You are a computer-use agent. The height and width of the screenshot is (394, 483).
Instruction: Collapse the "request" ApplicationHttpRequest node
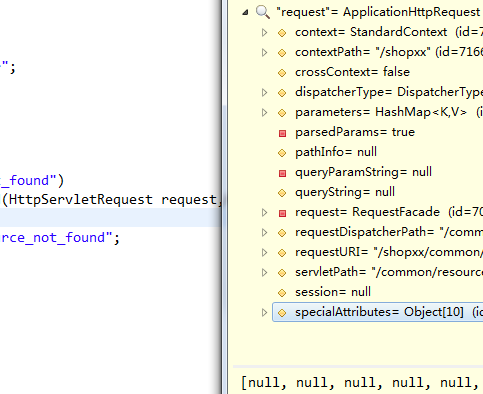point(245,13)
